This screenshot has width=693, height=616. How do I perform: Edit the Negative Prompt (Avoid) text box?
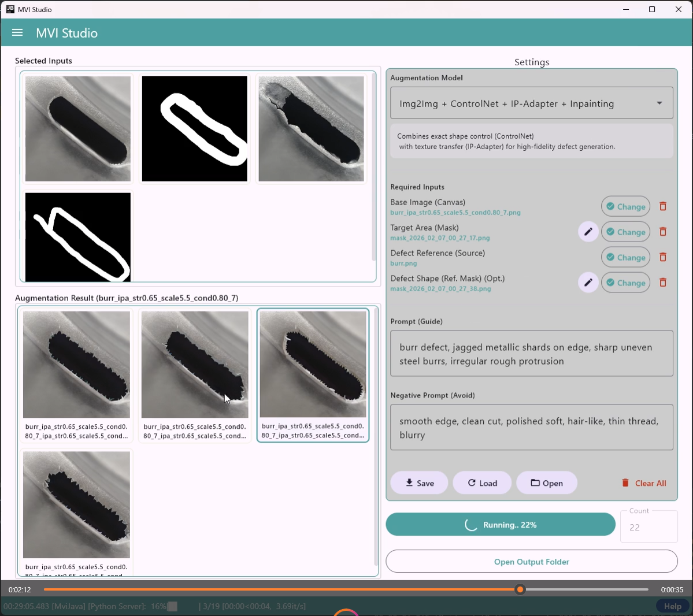pyautogui.click(x=531, y=427)
